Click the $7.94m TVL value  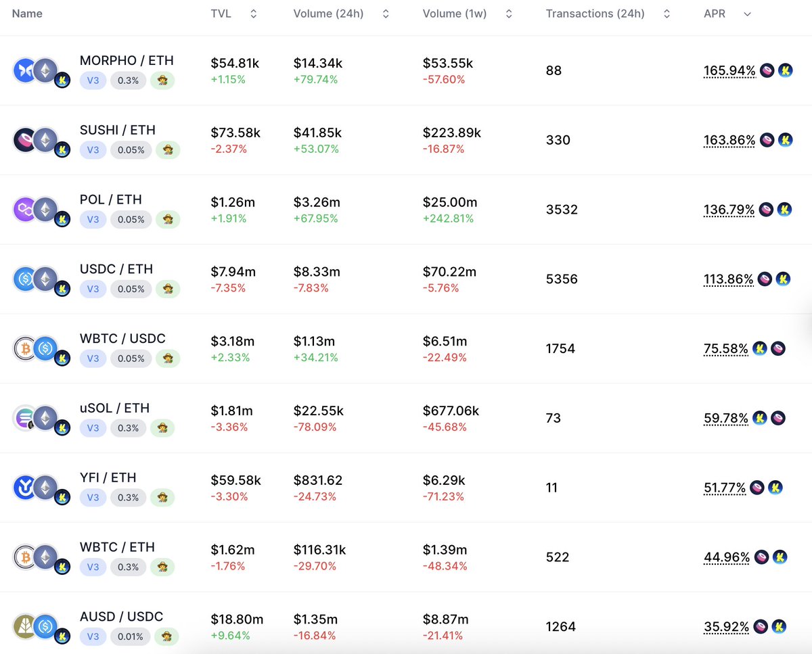tap(233, 272)
